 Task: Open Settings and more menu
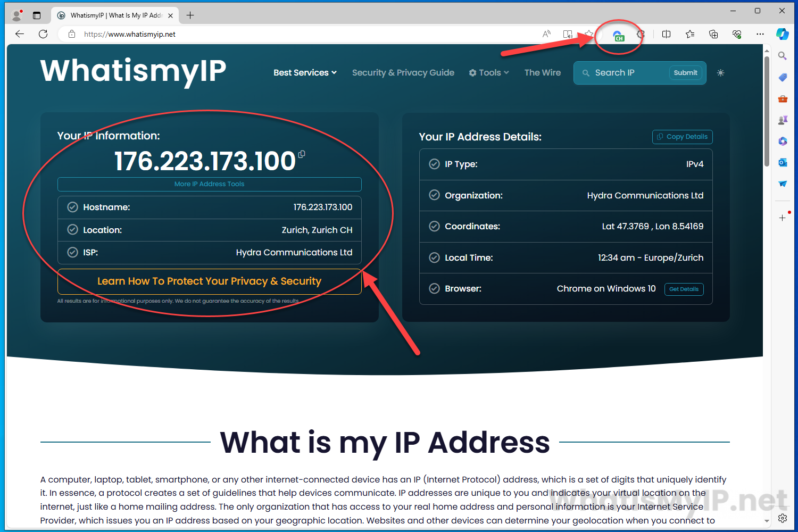(760, 34)
